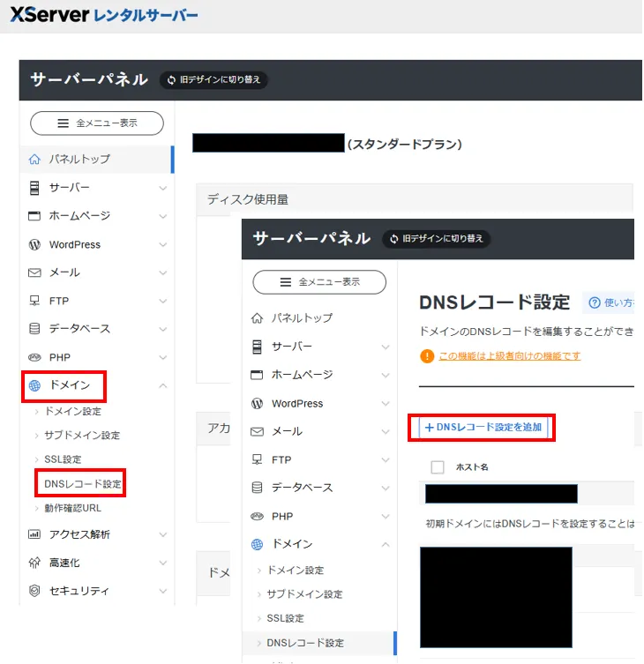
Task: Click the database cylinder icon in the back panel sidebar
Action: (x=34, y=329)
